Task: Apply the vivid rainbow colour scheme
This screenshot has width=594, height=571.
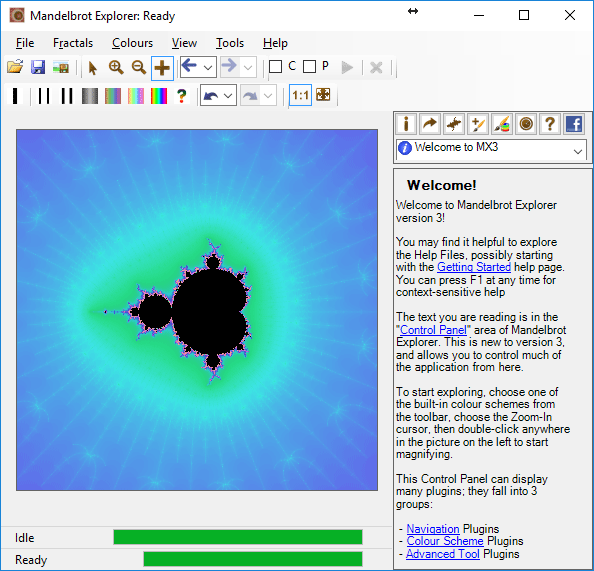Action: 159,96
